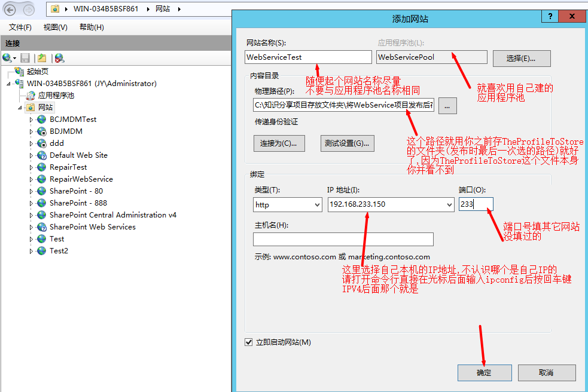Click the 确定 button
588x392 pixels.
[485, 373]
